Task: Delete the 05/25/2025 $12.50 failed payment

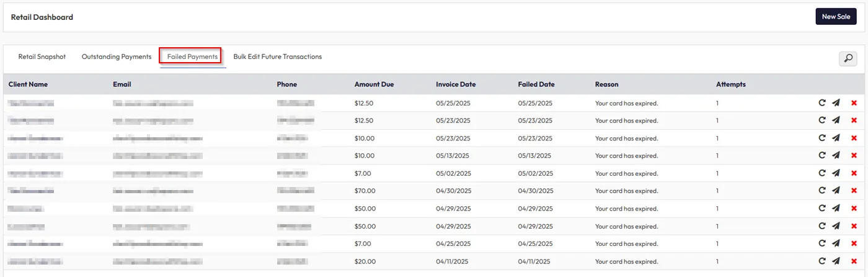Action: click(x=854, y=103)
